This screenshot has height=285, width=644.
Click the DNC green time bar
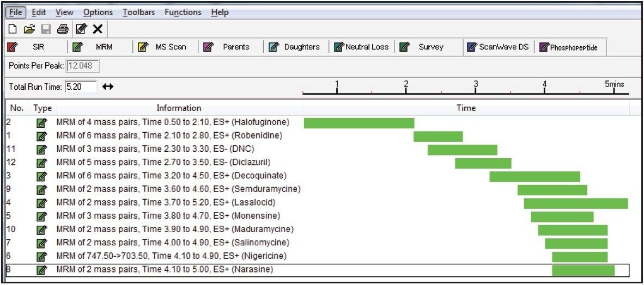point(463,150)
